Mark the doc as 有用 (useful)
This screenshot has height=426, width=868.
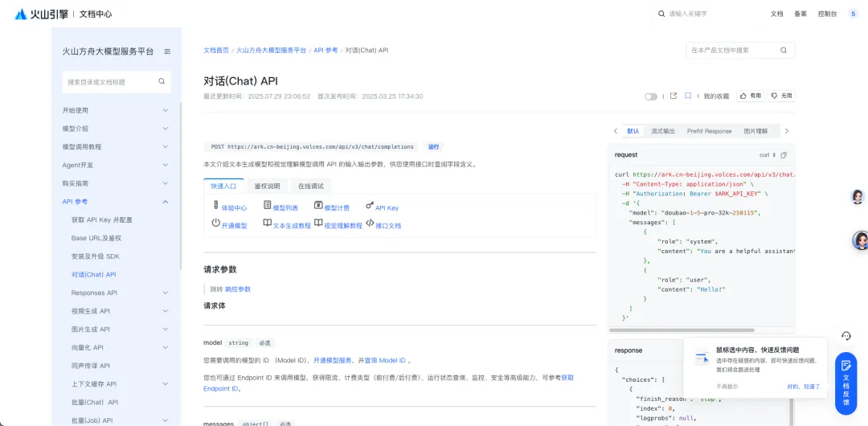750,96
